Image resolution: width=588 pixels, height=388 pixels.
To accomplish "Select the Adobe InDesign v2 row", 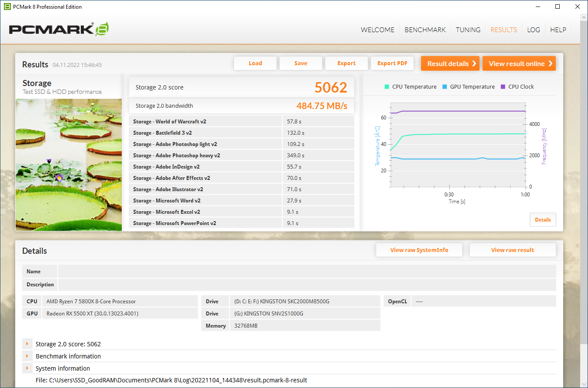I will click(241, 167).
